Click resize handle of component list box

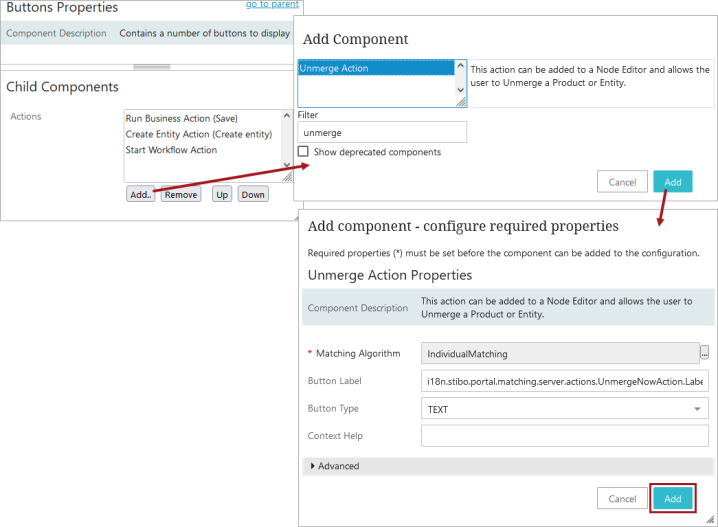461,102
